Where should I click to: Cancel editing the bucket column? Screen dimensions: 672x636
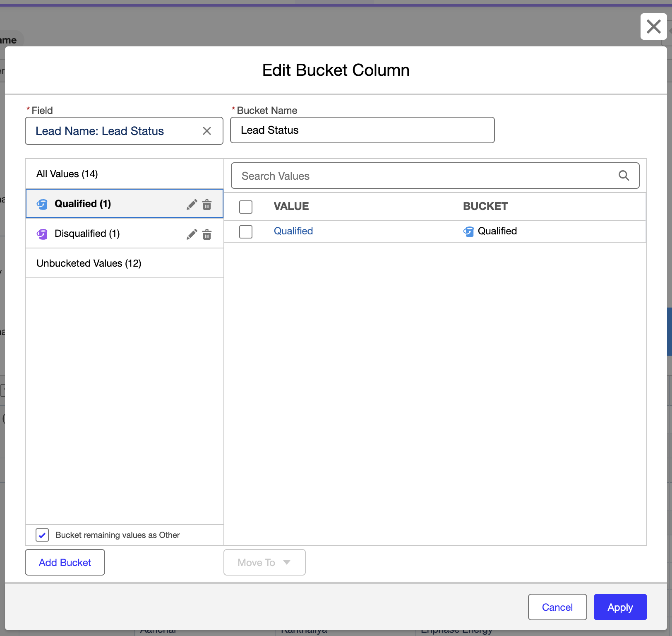557,607
